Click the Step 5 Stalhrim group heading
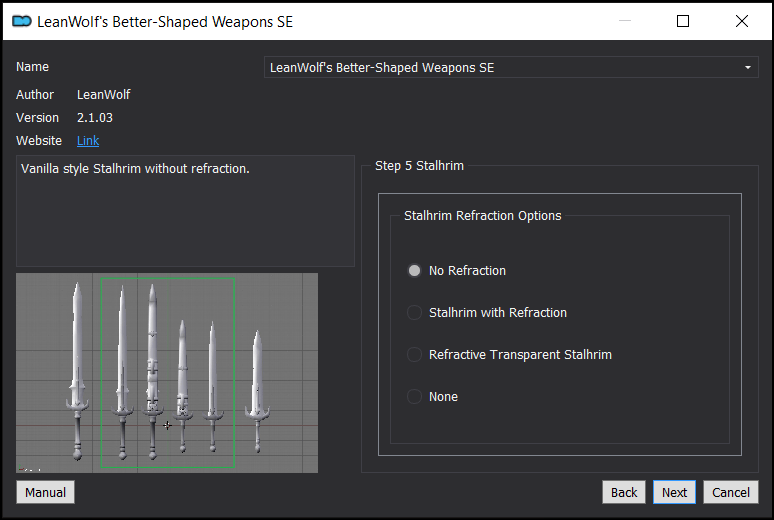 pos(419,166)
